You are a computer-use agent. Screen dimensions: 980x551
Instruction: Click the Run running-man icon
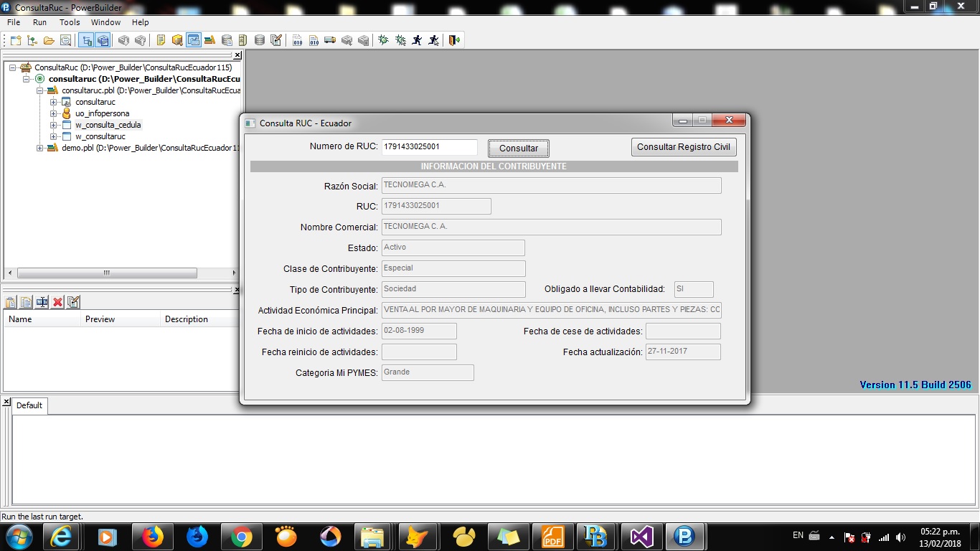point(417,40)
